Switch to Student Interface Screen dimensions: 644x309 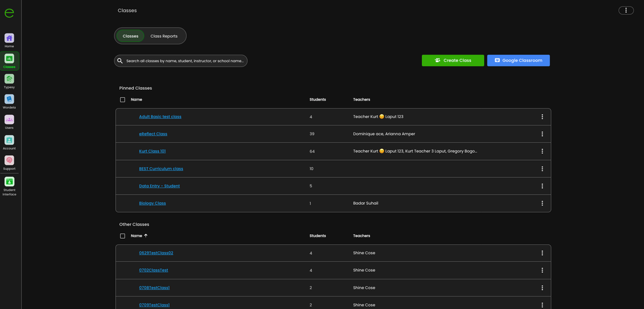[9, 187]
